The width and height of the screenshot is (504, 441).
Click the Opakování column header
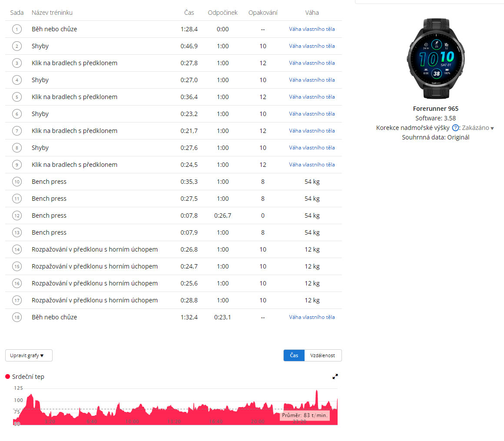[263, 13]
